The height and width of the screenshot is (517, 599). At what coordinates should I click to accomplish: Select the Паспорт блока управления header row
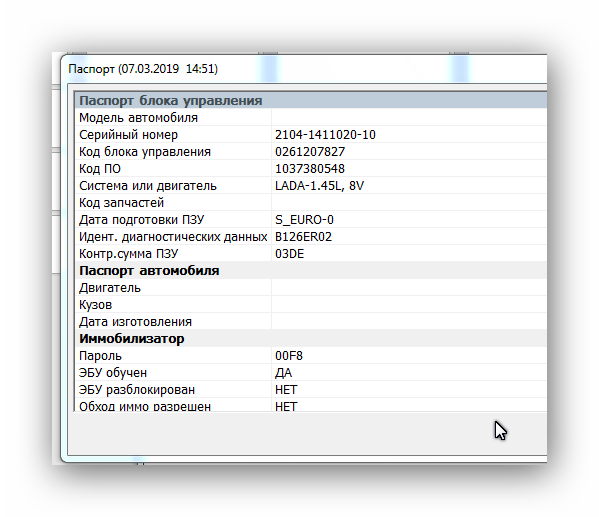311,100
